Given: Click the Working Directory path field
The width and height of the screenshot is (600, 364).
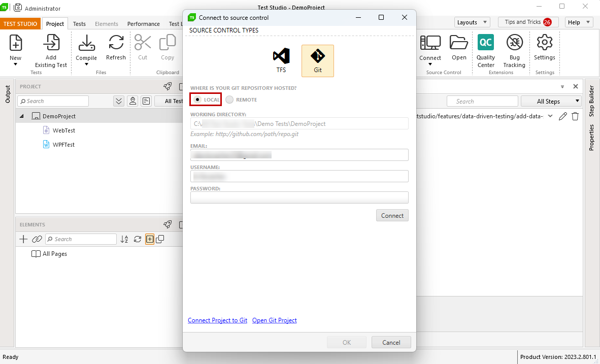Looking at the screenshot, I should pyautogui.click(x=299, y=124).
